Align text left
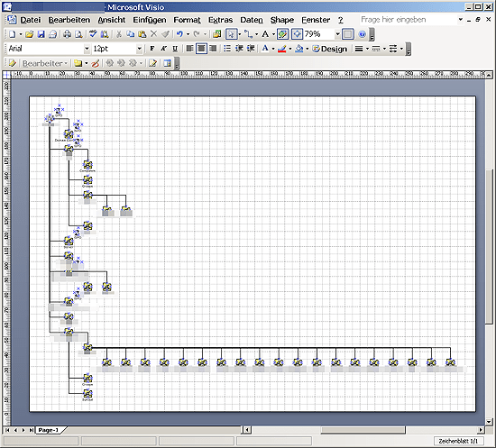 (x=189, y=49)
